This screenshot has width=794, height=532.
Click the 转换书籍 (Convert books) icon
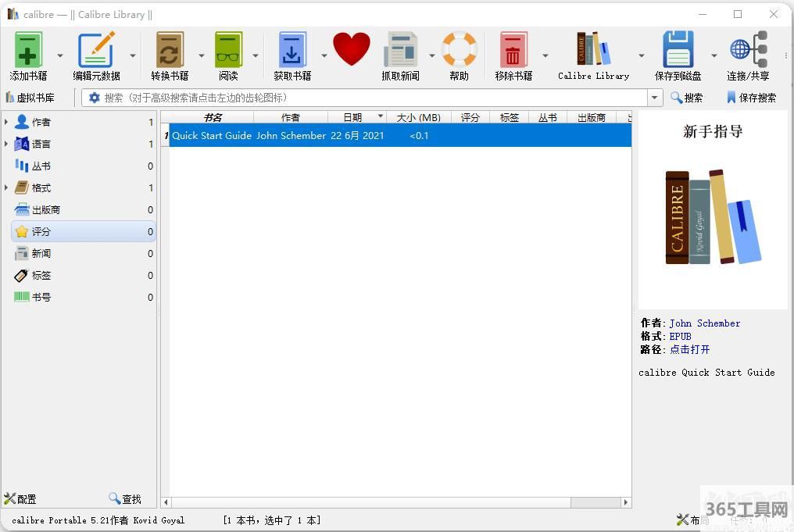170,50
